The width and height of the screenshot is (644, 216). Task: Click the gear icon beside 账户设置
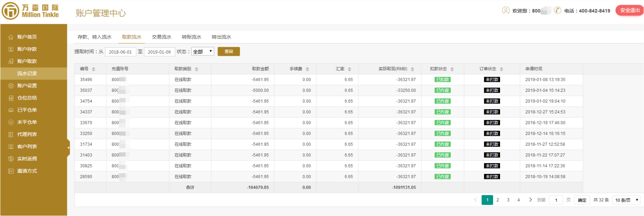click(x=11, y=86)
